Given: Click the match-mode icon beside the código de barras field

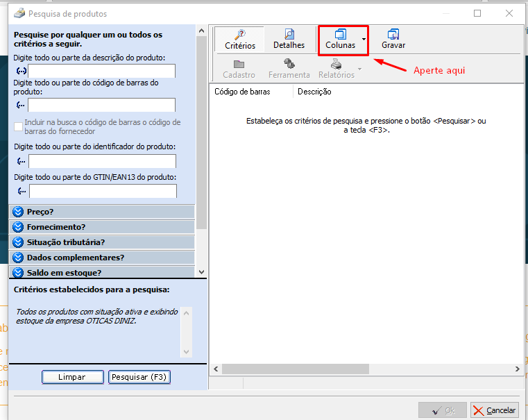Looking at the screenshot, I should coord(21,105).
